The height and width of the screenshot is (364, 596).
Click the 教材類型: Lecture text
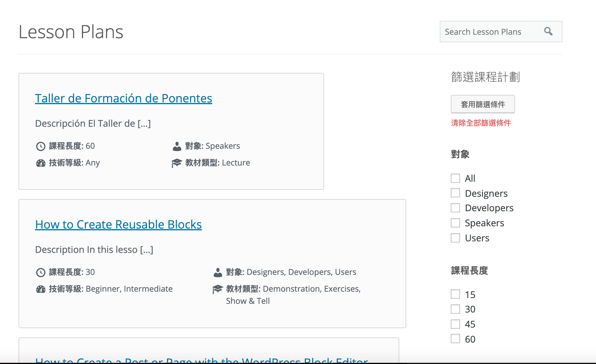pos(218,163)
